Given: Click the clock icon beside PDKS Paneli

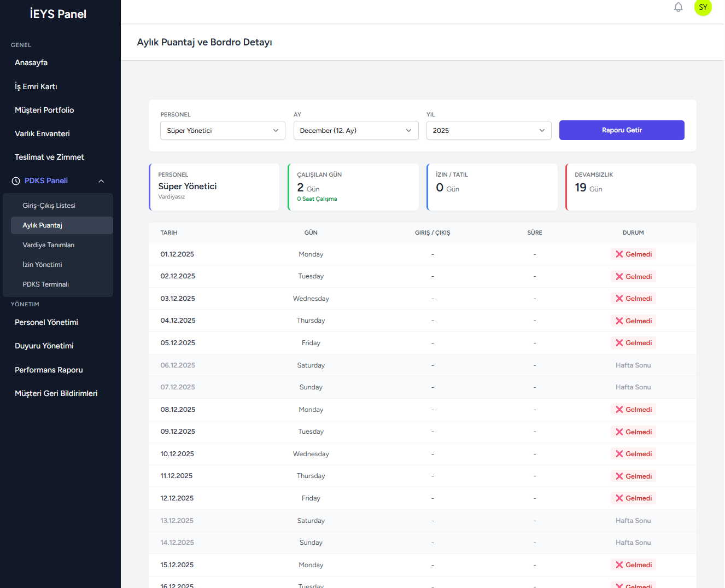Looking at the screenshot, I should (16, 181).
